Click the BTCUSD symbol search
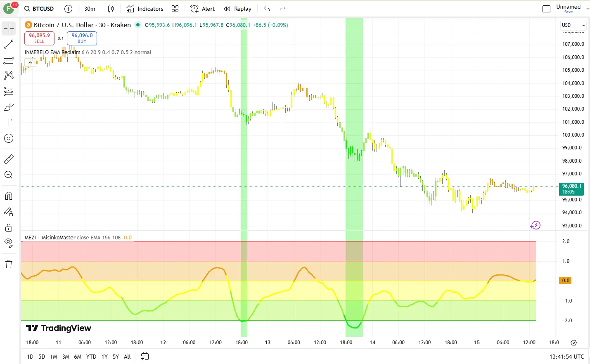 (x=39, y=9)
